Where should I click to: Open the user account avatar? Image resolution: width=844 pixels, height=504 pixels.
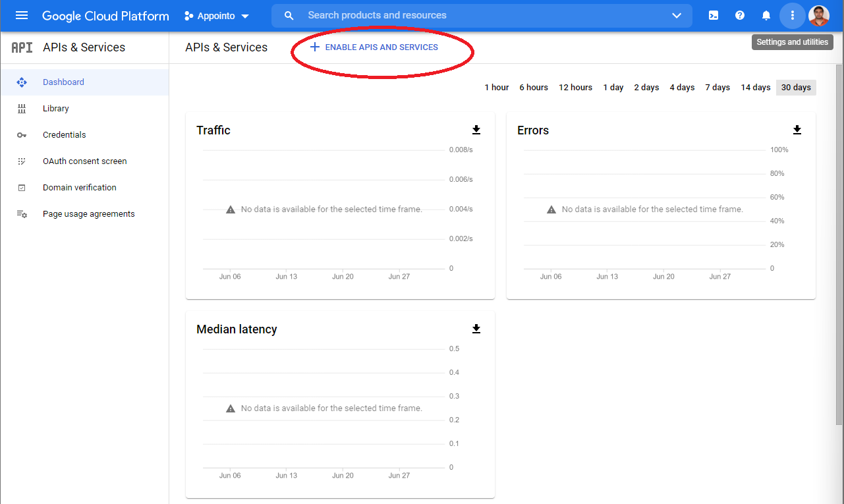click(x=819, y=15)
